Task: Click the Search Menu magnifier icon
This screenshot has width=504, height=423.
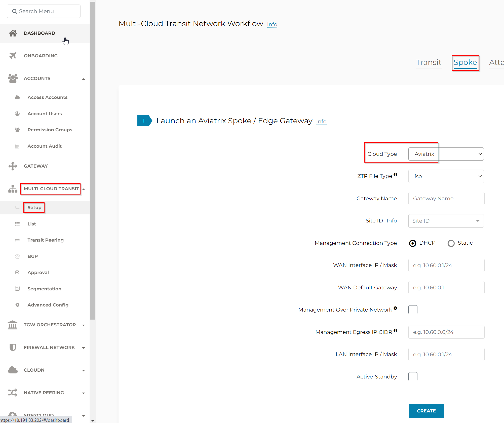Action: point(15,11)
